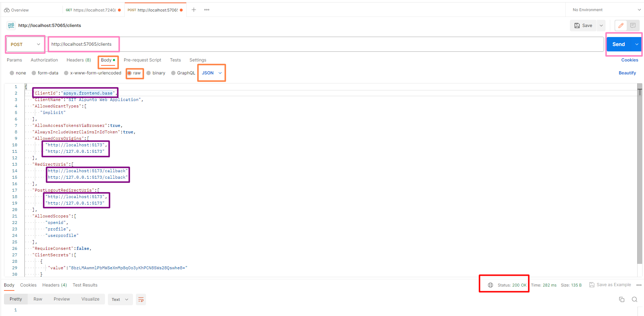Click the new tab plus icon
Image resolution: width=644 pixels, height=316 pixels.
tap(194, 10)
